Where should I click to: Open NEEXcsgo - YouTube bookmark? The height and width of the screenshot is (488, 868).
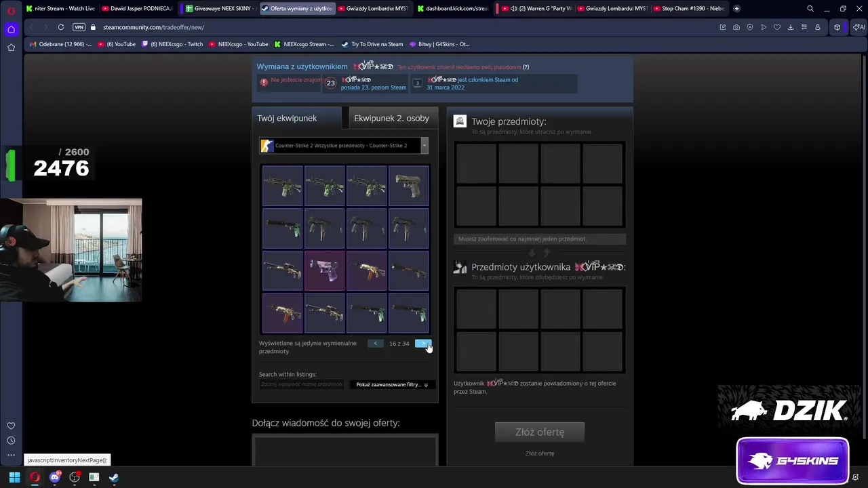click(239, 44)
